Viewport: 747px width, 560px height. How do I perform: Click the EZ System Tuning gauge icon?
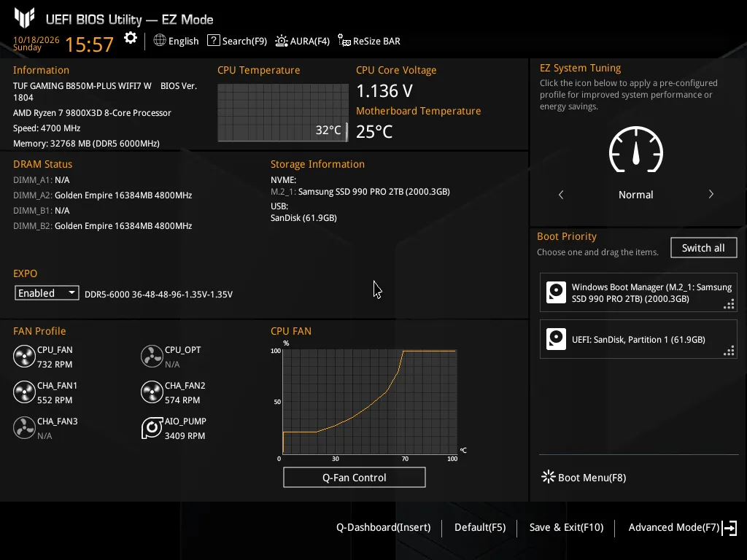point(636,149)
